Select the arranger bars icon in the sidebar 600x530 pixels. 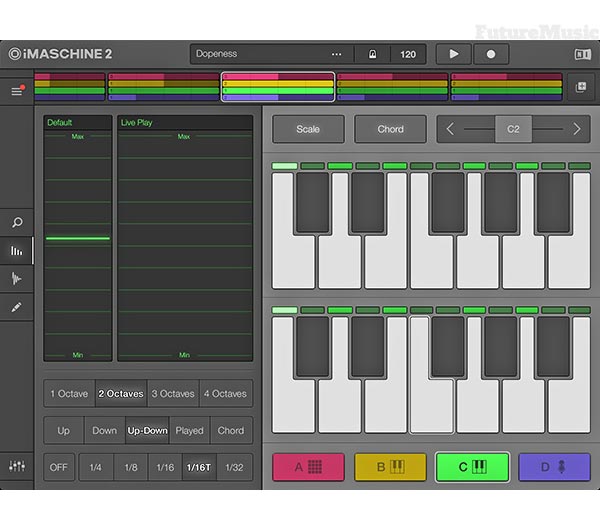(x=16, y=251)
